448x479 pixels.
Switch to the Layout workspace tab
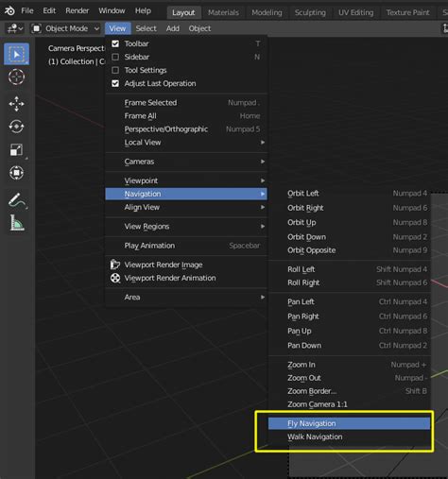pyautogui.click(x=183, y=12)
